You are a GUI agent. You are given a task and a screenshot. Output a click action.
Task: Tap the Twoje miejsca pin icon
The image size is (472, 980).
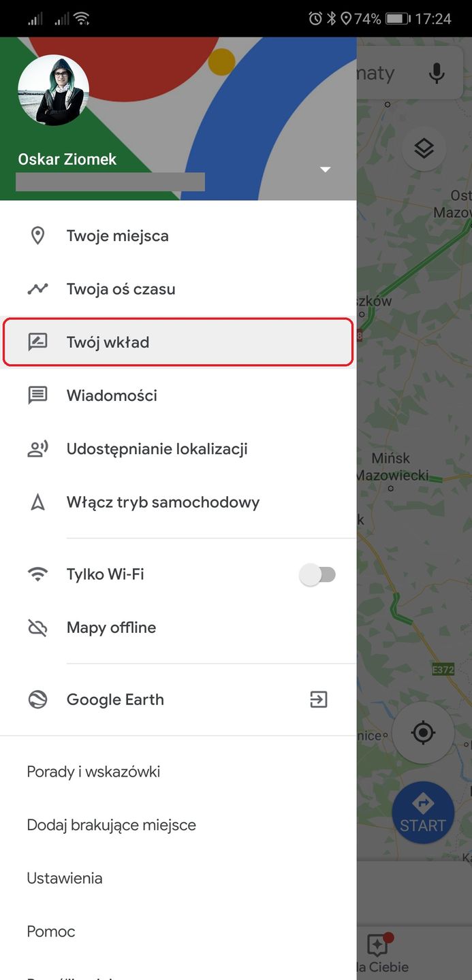click(37, 236)
